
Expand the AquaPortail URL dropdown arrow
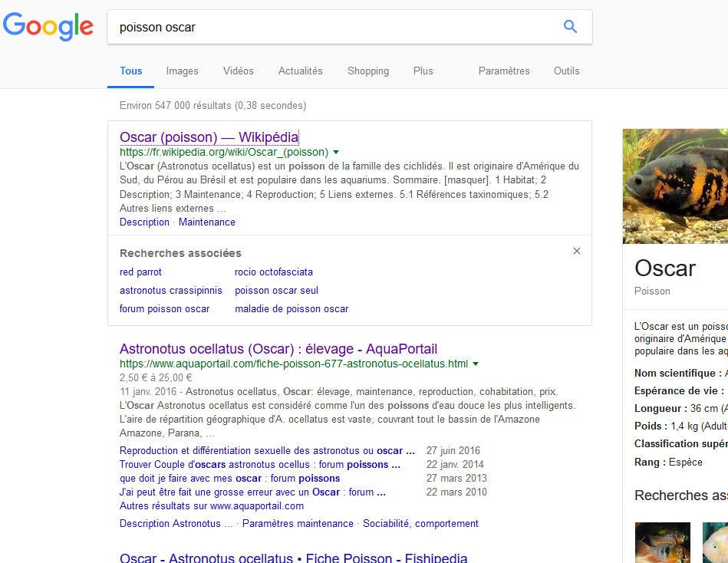476,364
